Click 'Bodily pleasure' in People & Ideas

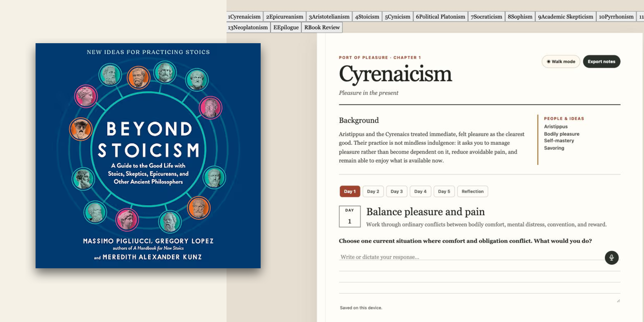point(562,134)
